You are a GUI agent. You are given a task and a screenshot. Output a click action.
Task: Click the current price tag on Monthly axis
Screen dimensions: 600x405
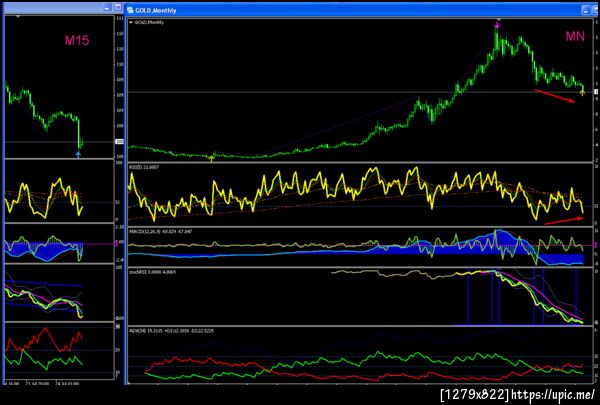(596, 92)
